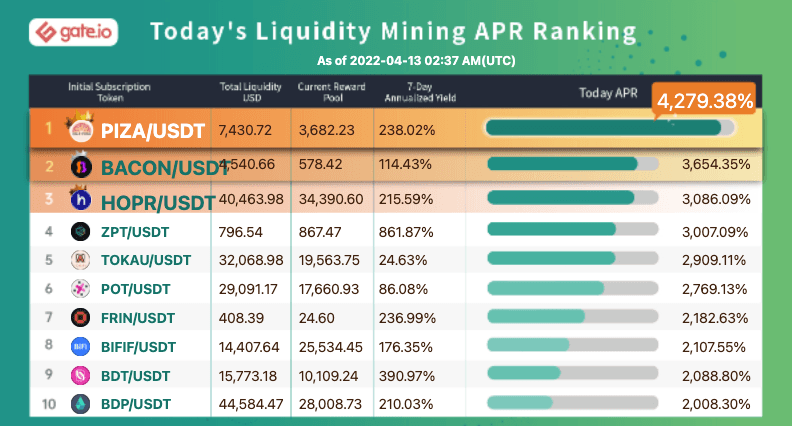Click APR value 2,008.30%
792x426 pixels.
pos(716,404)
